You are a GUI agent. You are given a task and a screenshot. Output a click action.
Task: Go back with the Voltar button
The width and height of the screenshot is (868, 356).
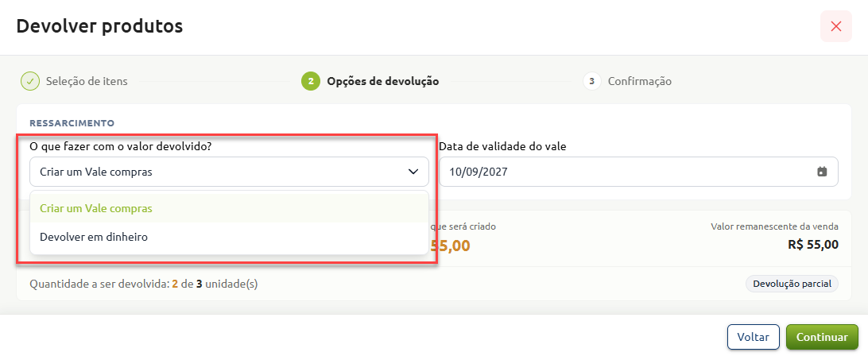[753, 337]
